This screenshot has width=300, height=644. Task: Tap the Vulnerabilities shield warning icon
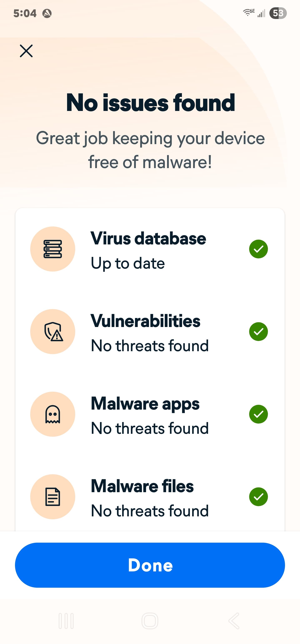[x=53, y=332]
